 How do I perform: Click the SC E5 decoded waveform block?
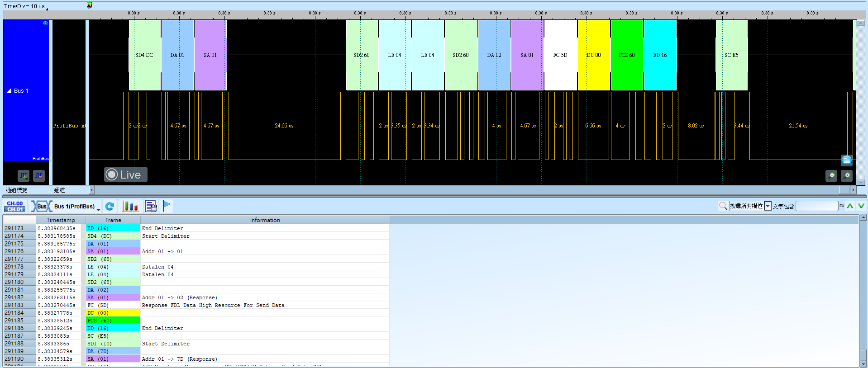[731, 55]
